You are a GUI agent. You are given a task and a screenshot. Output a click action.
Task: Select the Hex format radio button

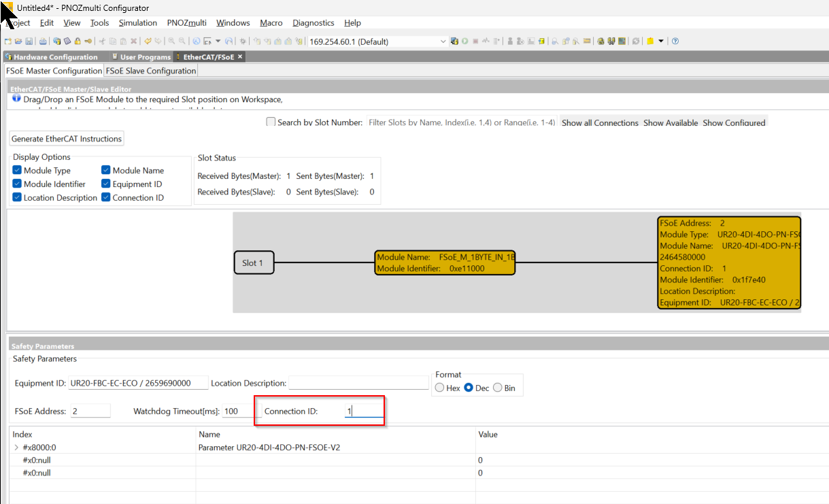439,388
